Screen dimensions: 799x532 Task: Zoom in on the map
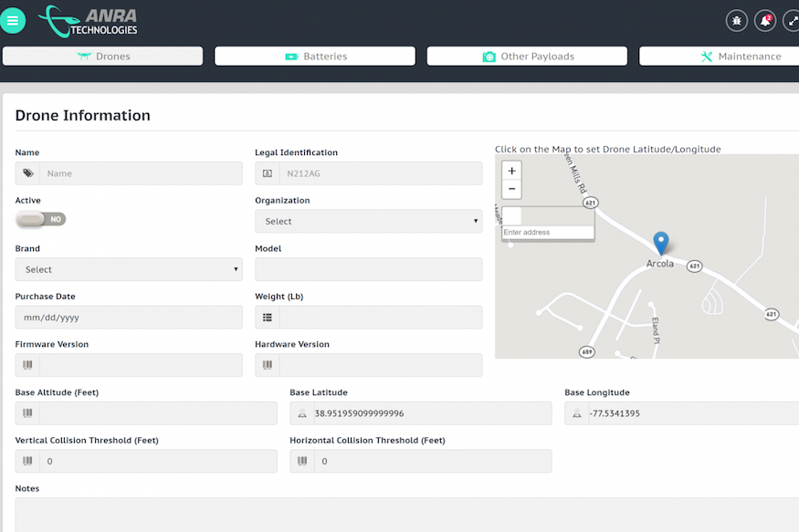[512, 171]
